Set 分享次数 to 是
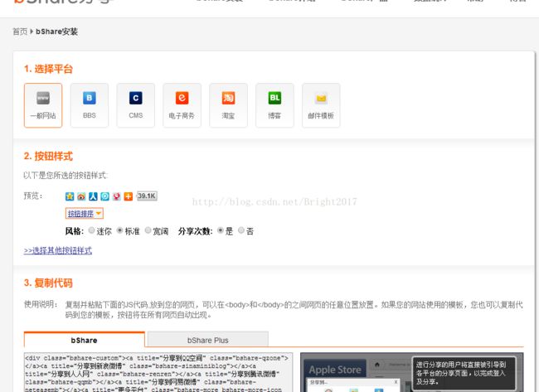The height and width of the screenshot is (392, 539). (221, 230)
